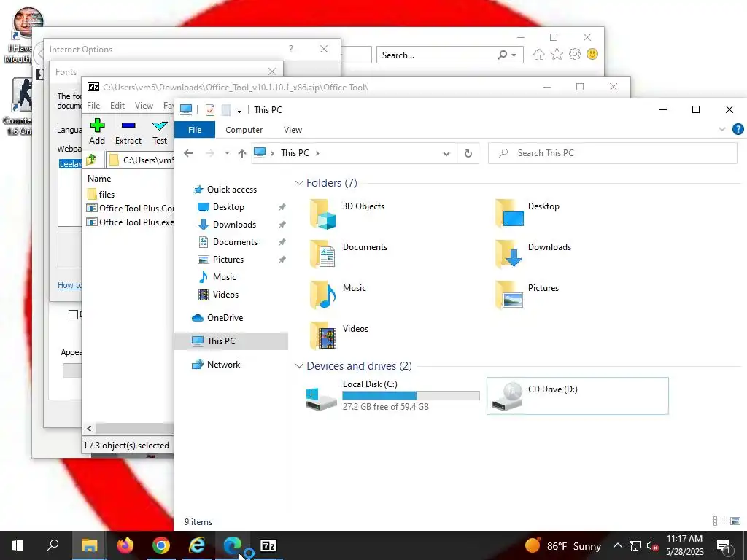The width and height of the screenshot is (747, 560).
Task: Open Customize Quick Access Toolbar dropdown
Action: pyautogui.click(x=239, y=111)
